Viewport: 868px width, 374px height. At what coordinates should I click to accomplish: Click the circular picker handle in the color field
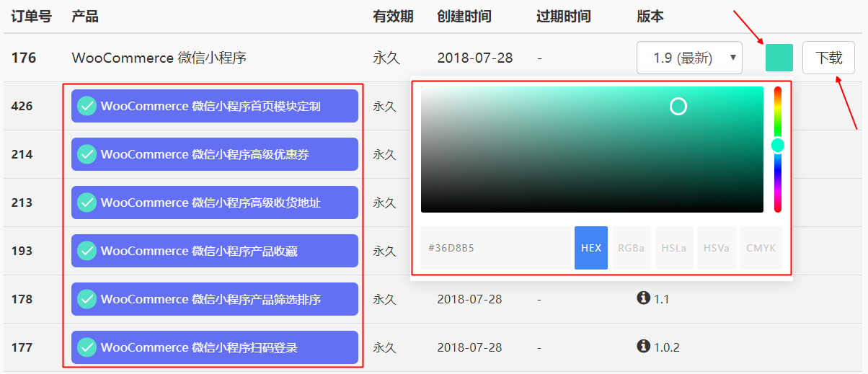tap(678, 107)
